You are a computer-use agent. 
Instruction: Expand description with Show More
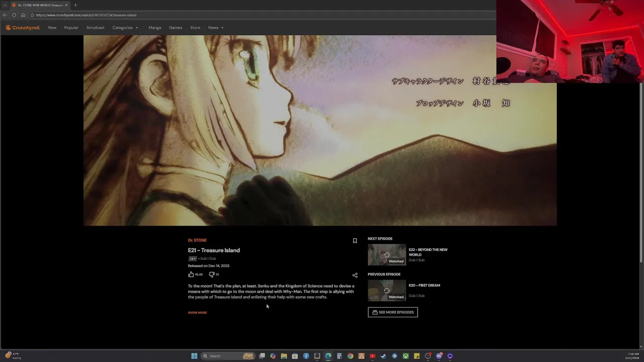pos(197,313)
